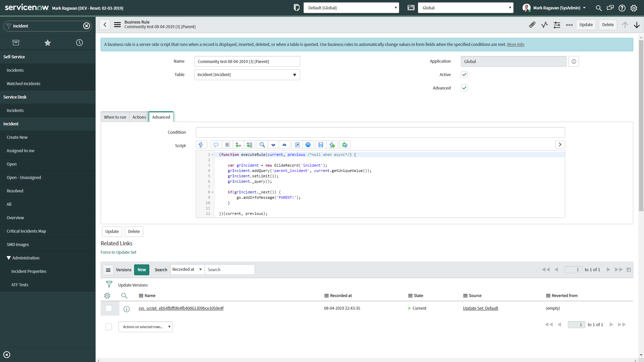Image resolution: width=644 pixels, height=362 pixels.
Task: Open the favorites star tab in navigator
Action: tap(48, 43)
